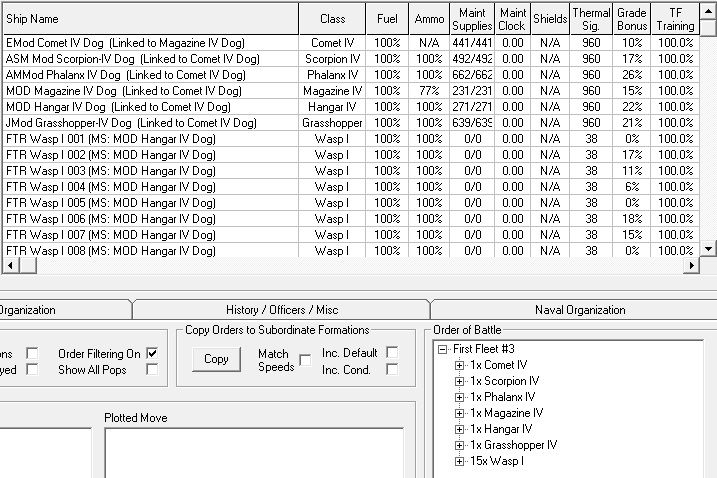The width and height of the screenshot is (717, 478).
Task: Select the 15x Wasp I tree label
Action: tap(497, 461)
